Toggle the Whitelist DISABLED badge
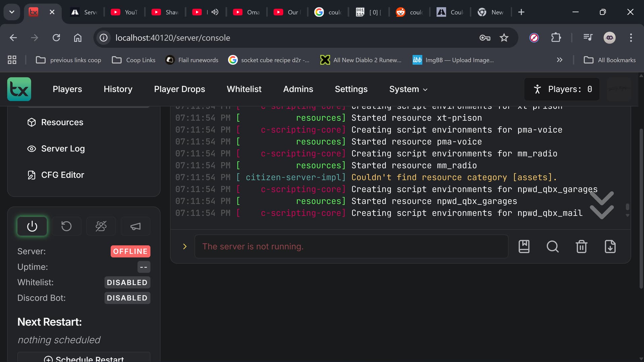 click(x=127, y=282)
